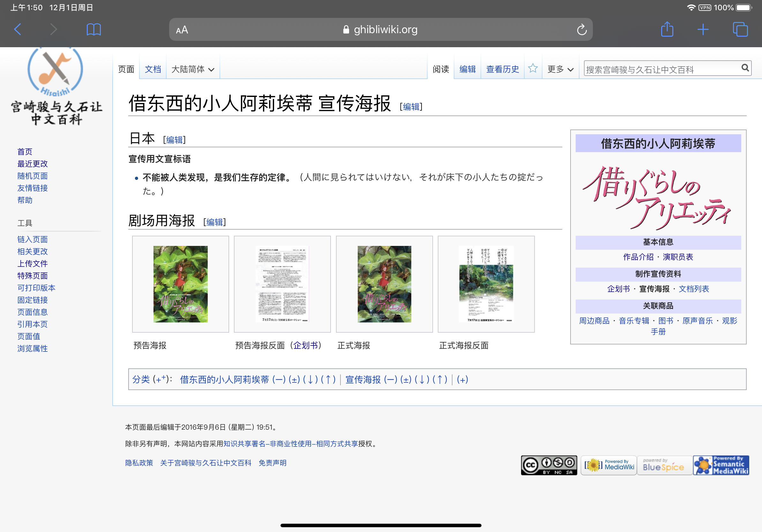Open the 查看历史 tab
The image size is (762, 532).
502,69
